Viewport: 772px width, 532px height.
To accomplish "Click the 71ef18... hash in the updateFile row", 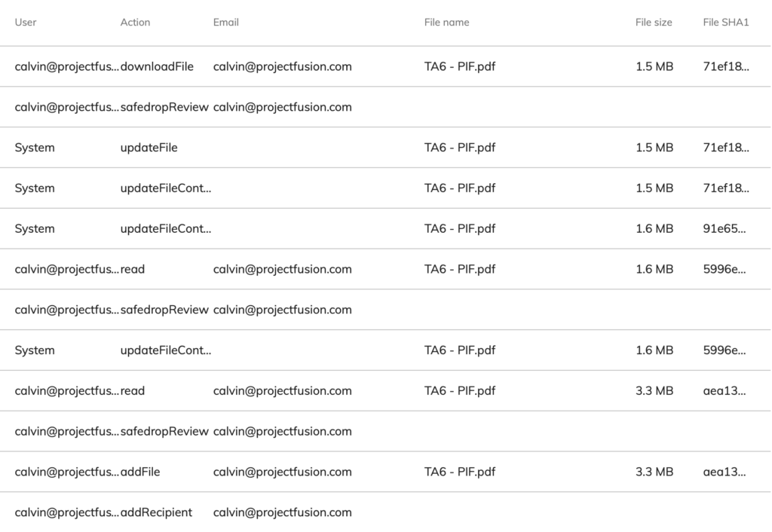I will [726, 148].
